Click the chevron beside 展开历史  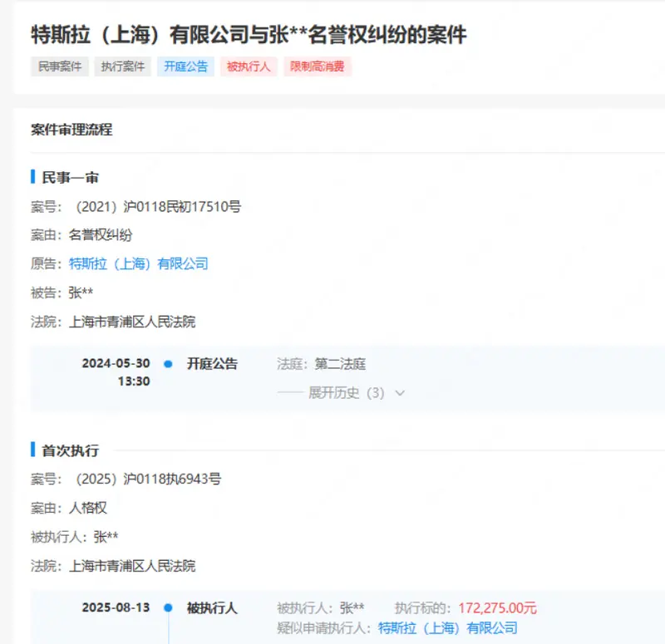click(x=400, y=392)
